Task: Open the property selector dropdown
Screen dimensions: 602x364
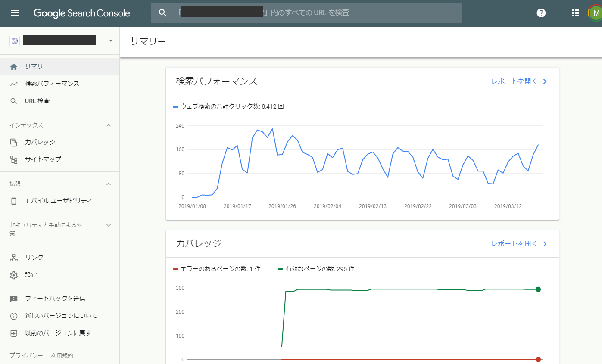Action: (111, 40)
